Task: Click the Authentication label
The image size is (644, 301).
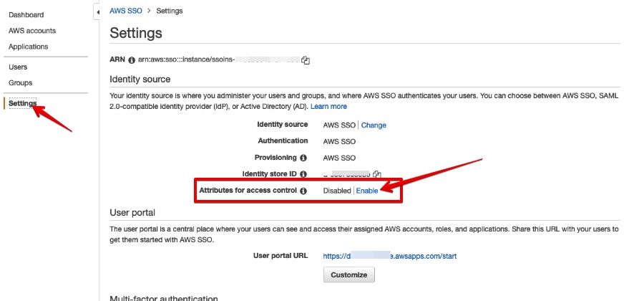Action: coord(283,140)
